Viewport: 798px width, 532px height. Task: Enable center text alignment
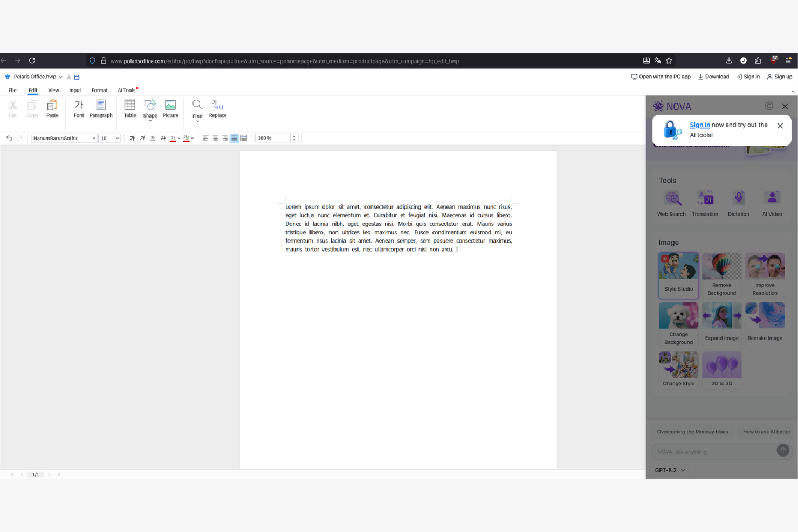(215, 138)
